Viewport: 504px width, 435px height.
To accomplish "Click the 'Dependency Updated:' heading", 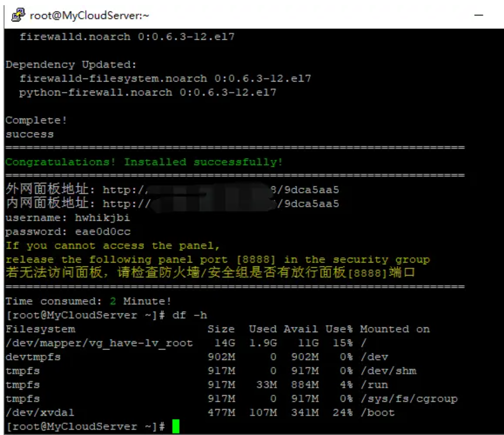I will point(71,65).
